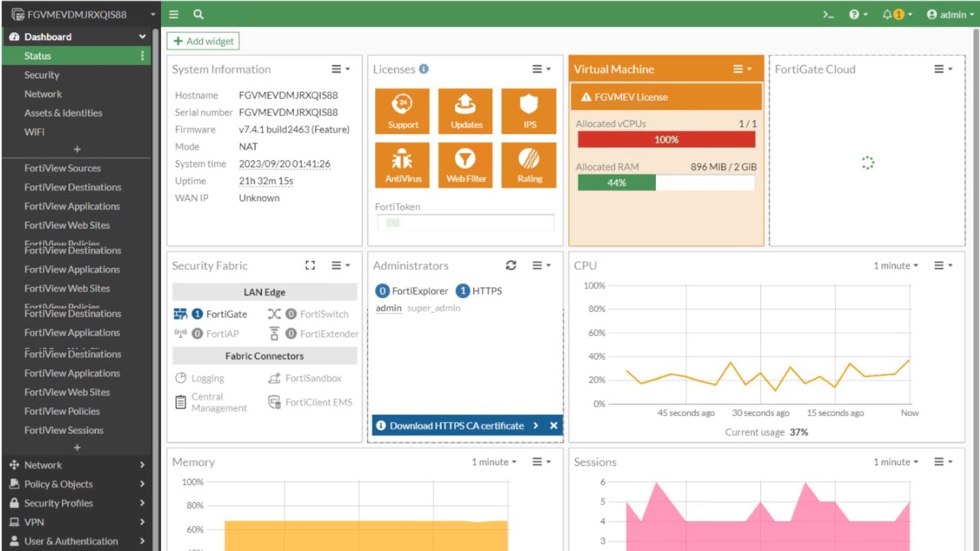The height and width of the screenshot is (551, 980).
Task: Click the FortiGate fabric device icon
Action: [x=181, y=314]
